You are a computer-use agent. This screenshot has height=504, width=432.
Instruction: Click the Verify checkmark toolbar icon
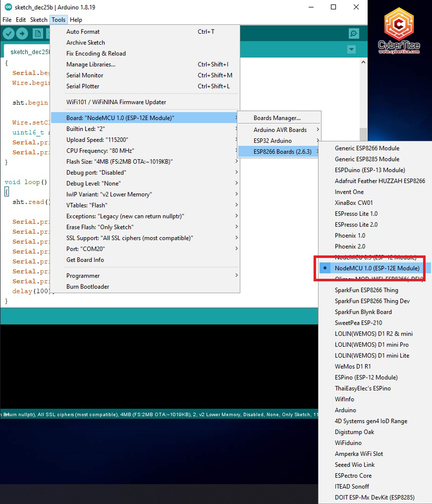pyautogui.click(x=9, y=34)
